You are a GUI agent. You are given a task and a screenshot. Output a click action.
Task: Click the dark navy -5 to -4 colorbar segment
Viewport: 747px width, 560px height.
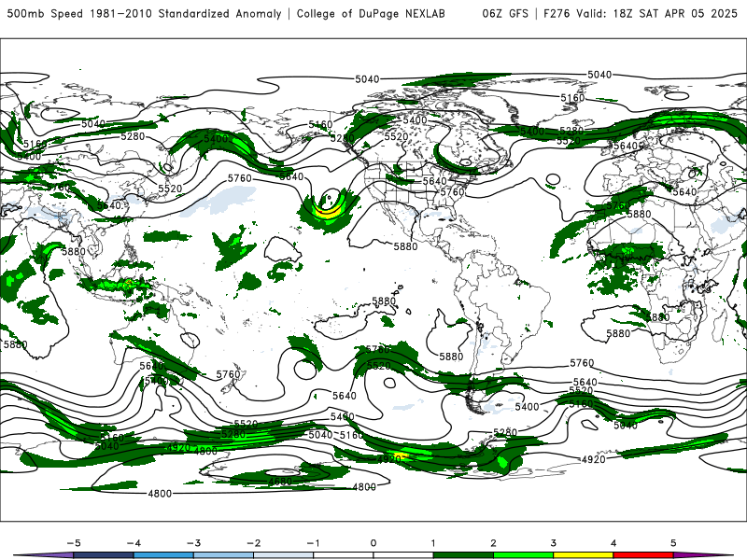[104, 555]
